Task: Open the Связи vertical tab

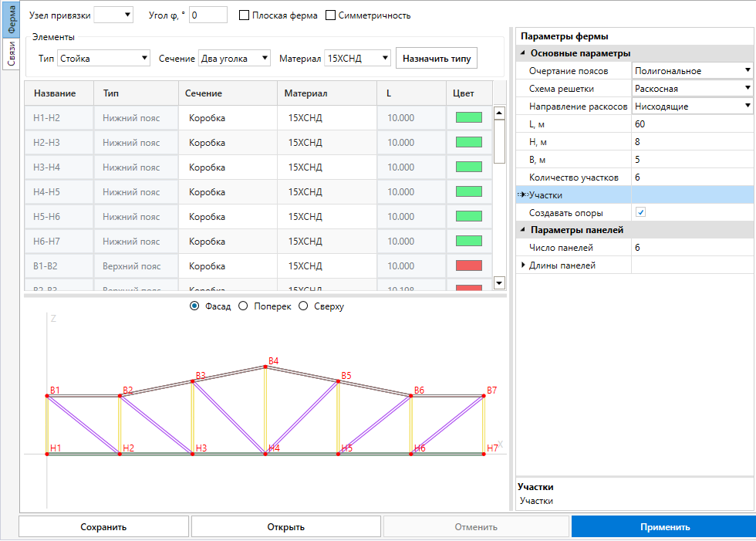Action: [x=11, y=53]
